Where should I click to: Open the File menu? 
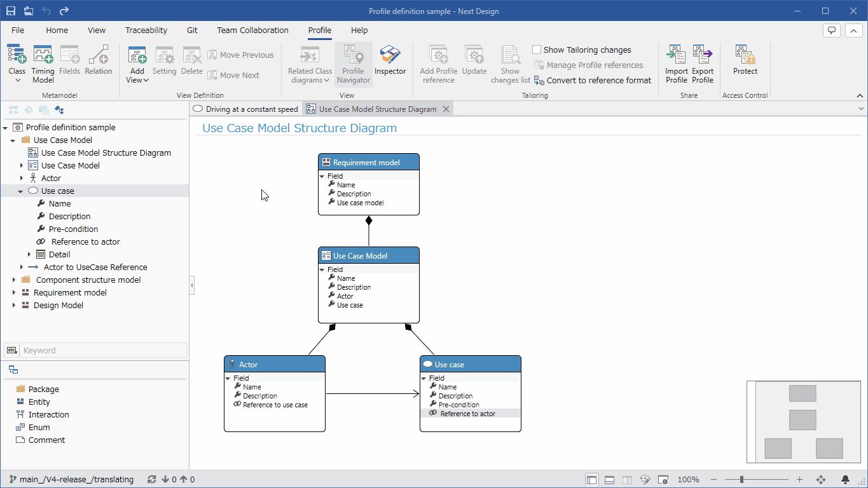coord(18,30)
